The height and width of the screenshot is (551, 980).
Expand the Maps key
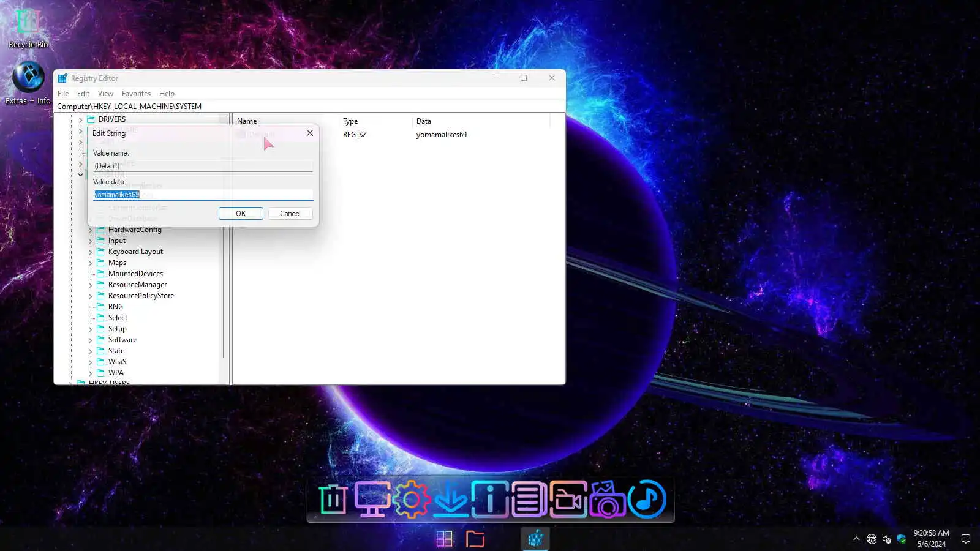tap(90, 263)
